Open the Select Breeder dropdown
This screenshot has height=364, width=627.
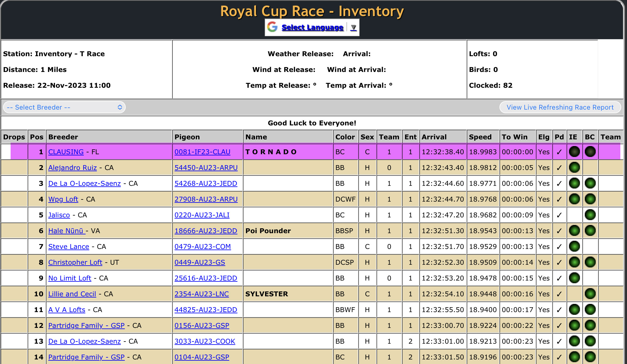pyautogui.click(x=64, y=107)
